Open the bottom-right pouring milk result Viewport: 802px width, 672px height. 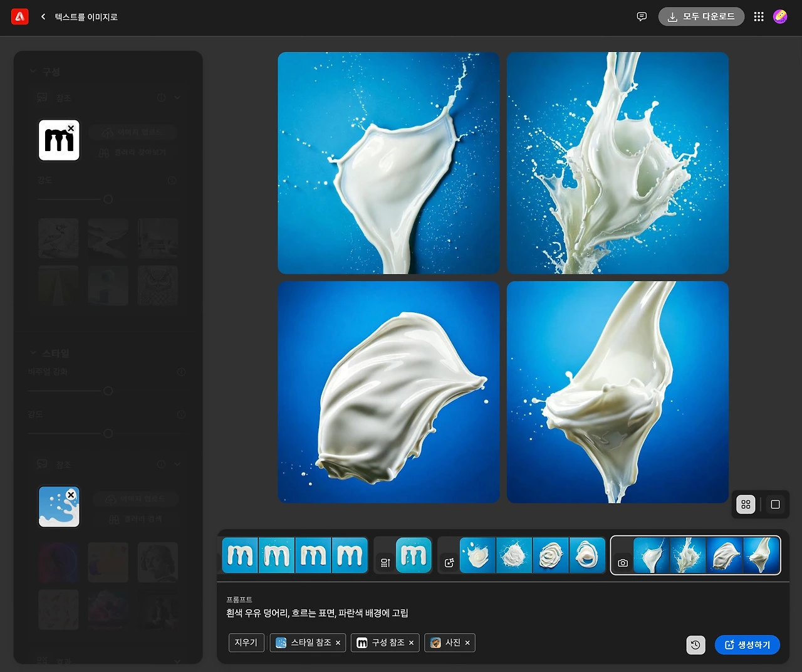pyautogui.click(x=618, y=392)
